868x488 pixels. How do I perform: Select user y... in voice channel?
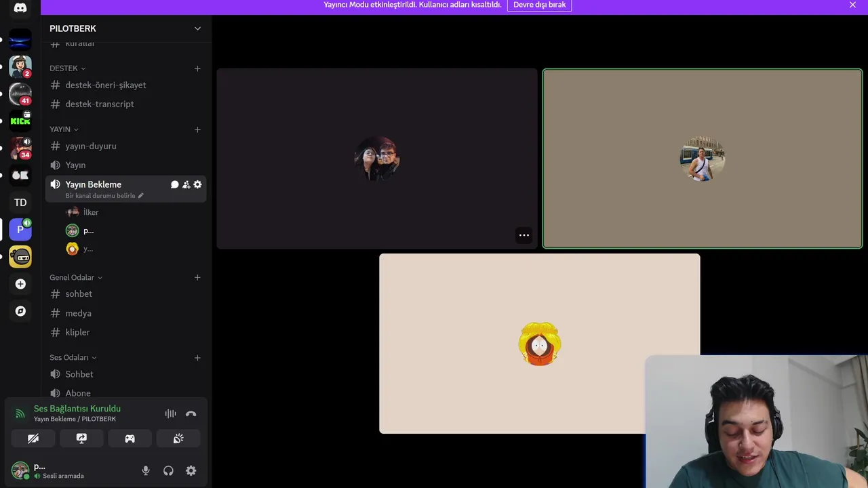point(134,249)
